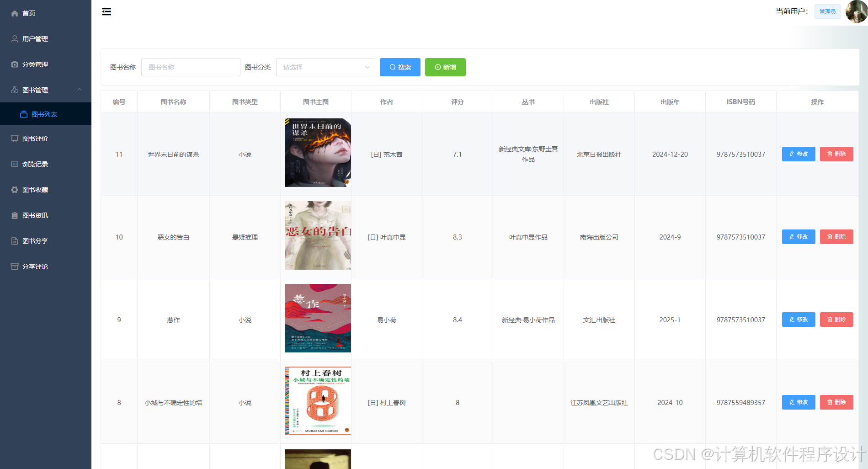Viewport: 868px width, 469px height.
Task: Focus the 图书名称 search input
Action: [191, 67]
